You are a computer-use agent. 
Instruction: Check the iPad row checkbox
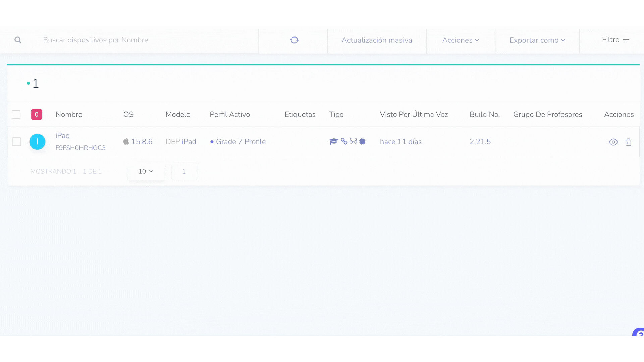[16, 142]
